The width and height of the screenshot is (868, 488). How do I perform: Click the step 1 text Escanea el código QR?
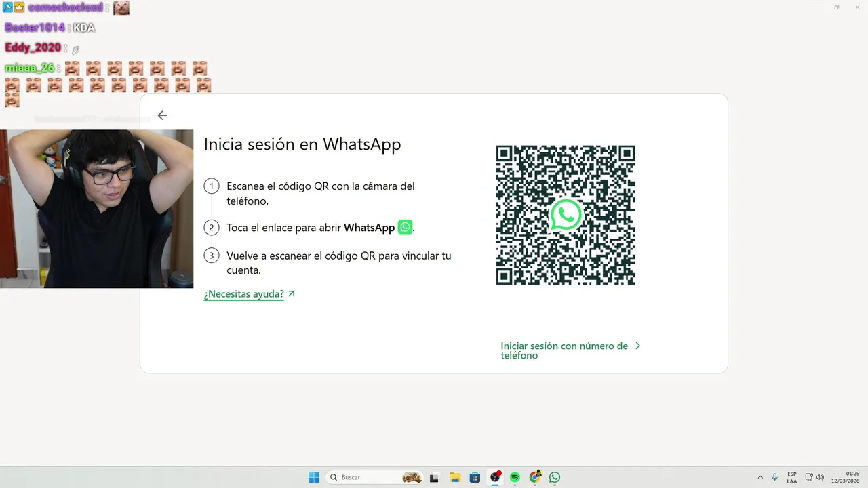[x=321, y=193]
